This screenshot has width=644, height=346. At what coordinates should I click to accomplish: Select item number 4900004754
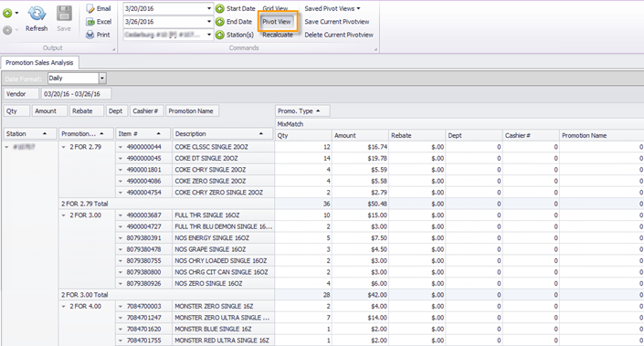143,193
